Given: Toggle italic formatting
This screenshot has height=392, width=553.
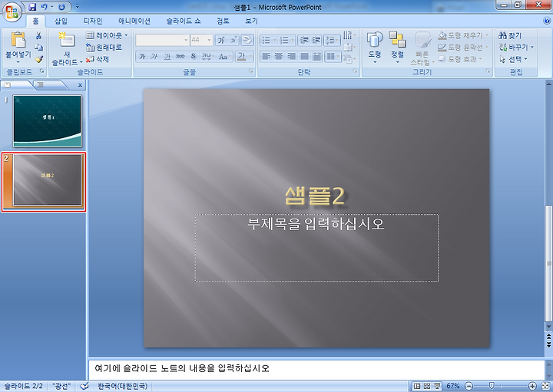Looking at the screenshot, I should coord(154,56).
